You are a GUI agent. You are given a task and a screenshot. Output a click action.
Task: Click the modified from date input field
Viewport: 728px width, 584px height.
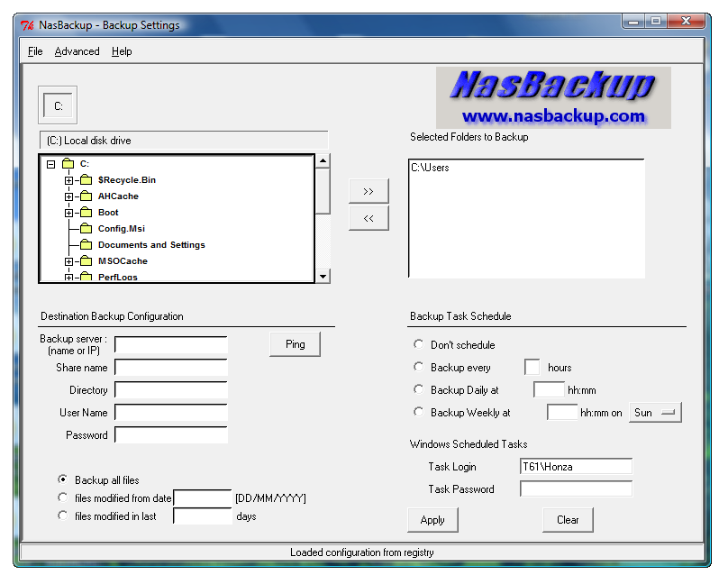point(203,498)
